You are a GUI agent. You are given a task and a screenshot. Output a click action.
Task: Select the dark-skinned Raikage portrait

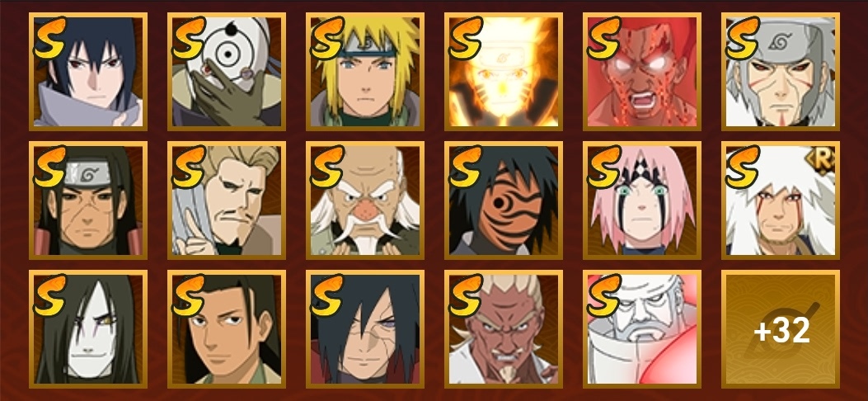[503, 329]
